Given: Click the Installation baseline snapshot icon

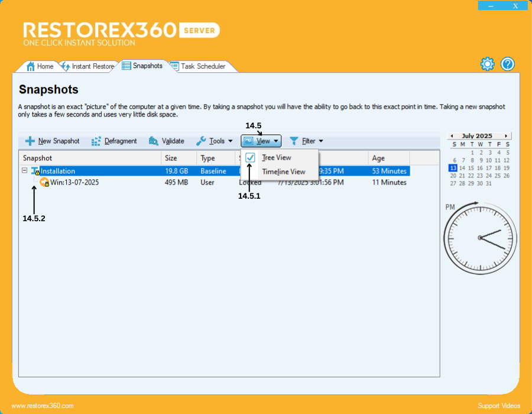Looking at the screenshot, I should click(x=35, y=171).
